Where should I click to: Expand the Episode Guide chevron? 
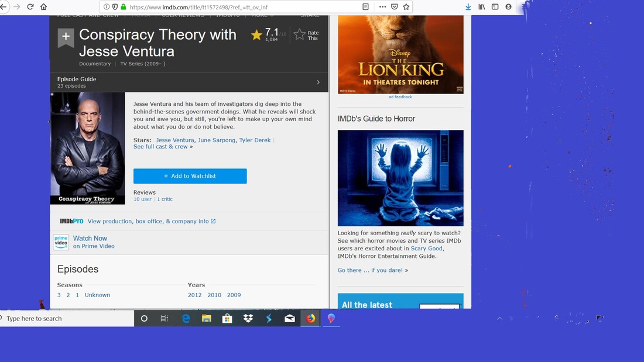pos(318,82)
